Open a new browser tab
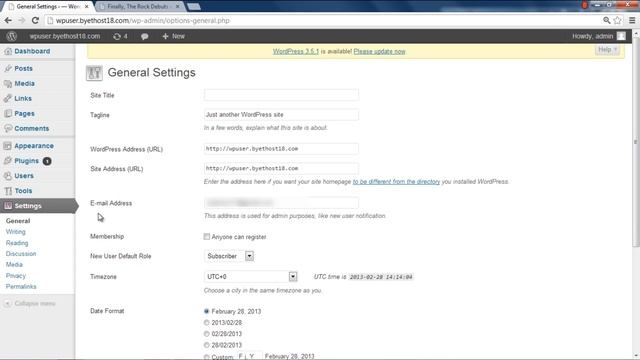The width and height of the screenshot is (640, 360). (x=194, y=7)
